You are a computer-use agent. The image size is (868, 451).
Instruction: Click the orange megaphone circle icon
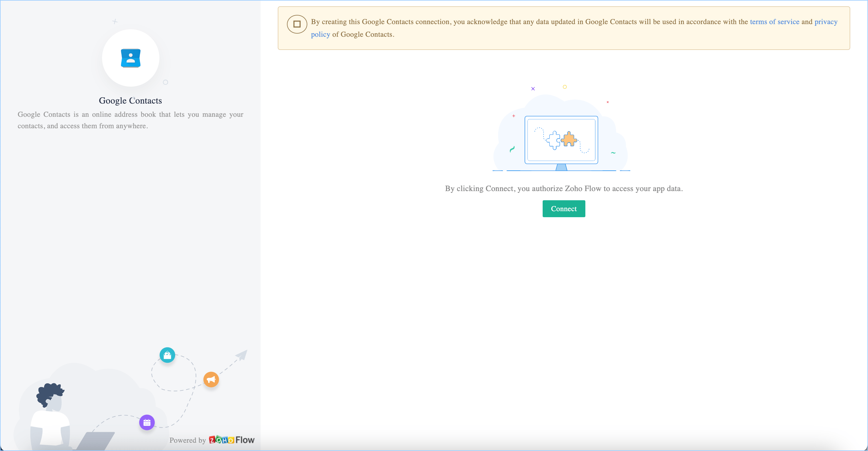[211, 380]
